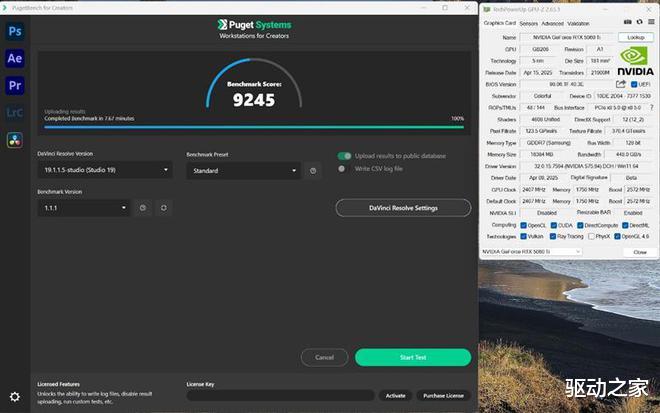Open PugetBench settings gear
Image resolution: width=660 pixels, height=413 pixels.
pos(15,397)
